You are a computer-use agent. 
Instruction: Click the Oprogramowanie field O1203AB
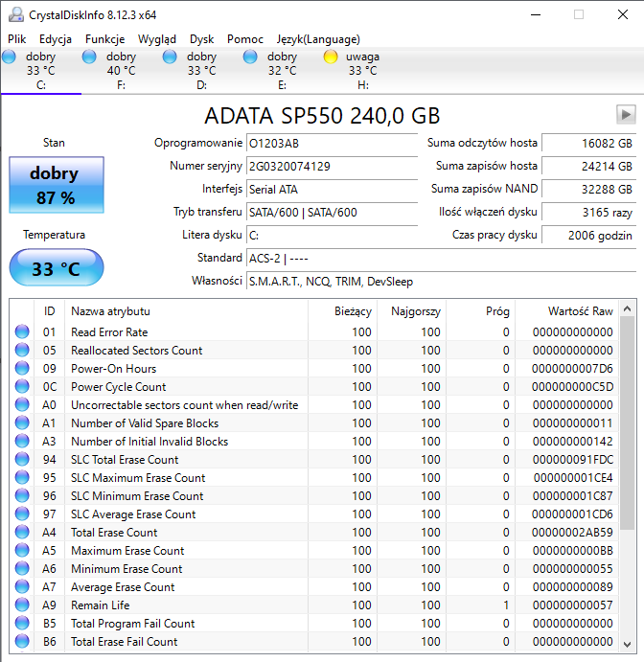click(332, 143)
